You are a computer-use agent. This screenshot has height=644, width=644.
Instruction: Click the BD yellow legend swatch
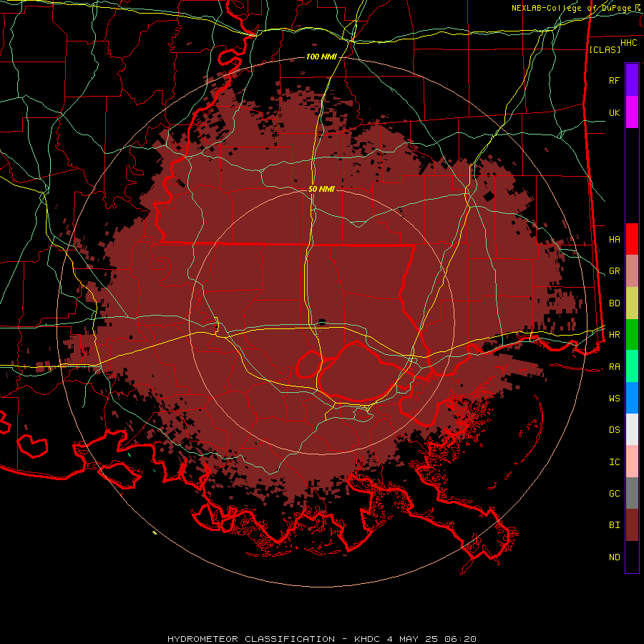click(x=632, y=303)
